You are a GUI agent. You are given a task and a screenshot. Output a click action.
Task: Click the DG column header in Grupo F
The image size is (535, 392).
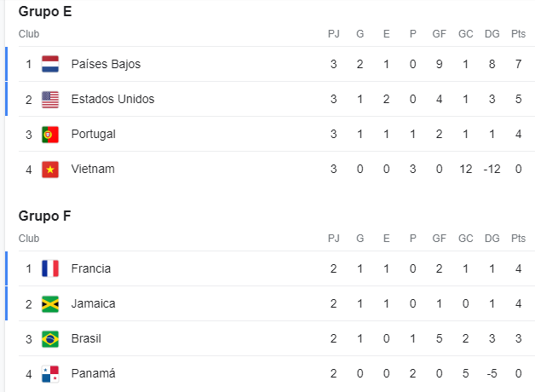(x=492, y=239)
